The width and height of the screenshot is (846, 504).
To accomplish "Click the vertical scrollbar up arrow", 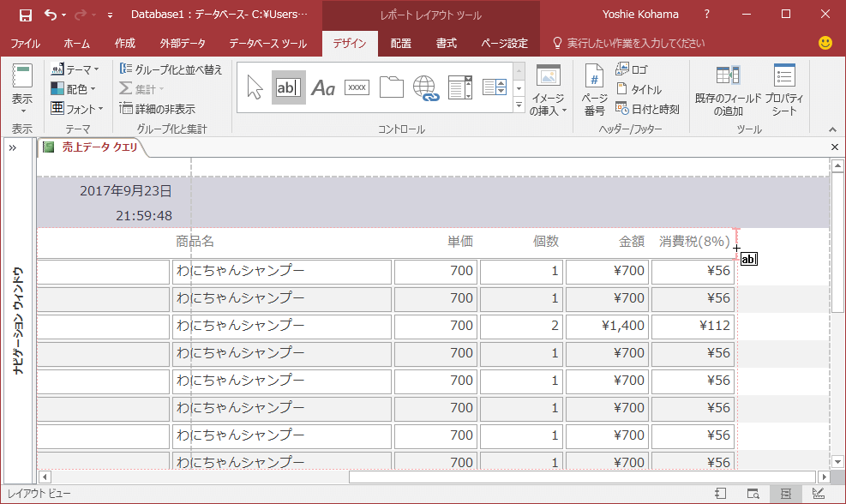I will tap(837, 165).
